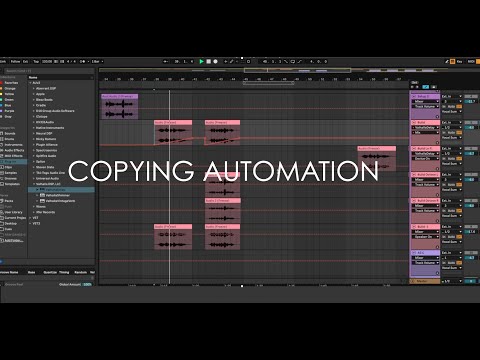The width and height of the screenshot is (480, 360).
Task: Toggle the MIDI arrangement overdub plus icon
Action: tap(225, 61)
